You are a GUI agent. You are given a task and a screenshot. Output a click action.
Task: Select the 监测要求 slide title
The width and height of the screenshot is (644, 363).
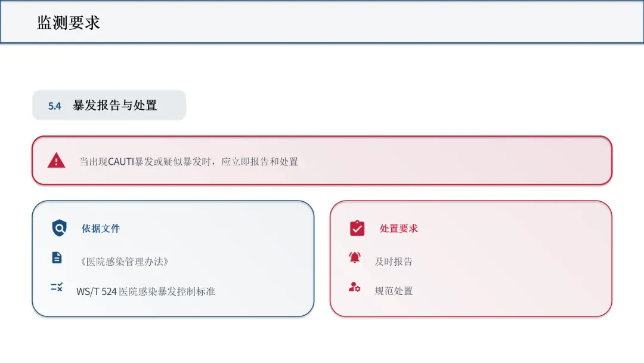click(68, 23)
